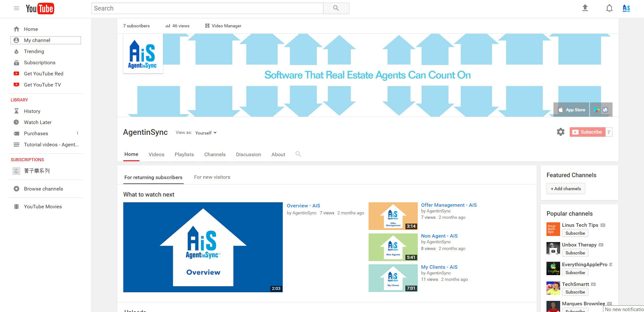Click the upload arrow icon
644x312 pixels.
click(x=585, y=8)
